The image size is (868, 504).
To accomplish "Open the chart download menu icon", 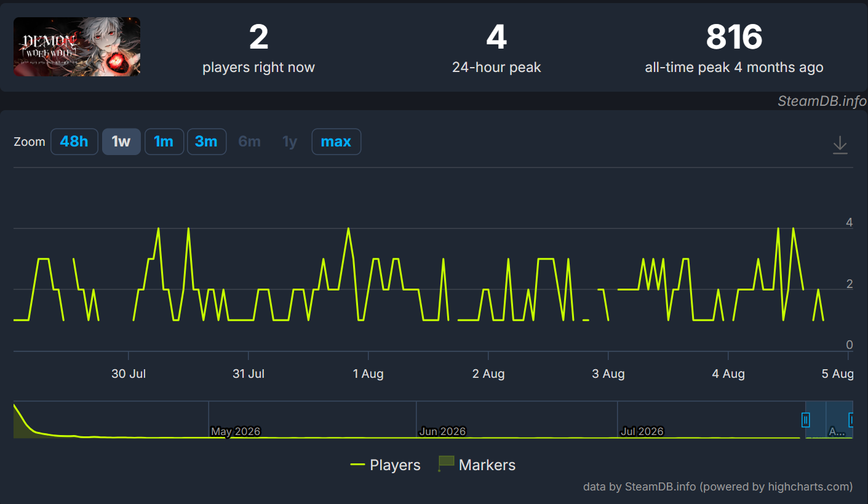I will click(x=840, y=145).
